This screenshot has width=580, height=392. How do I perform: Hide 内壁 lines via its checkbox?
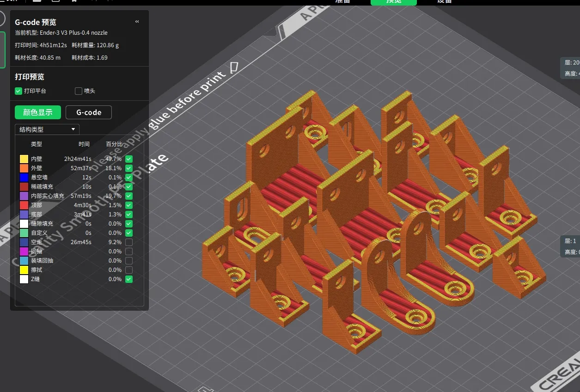point(129,159)
